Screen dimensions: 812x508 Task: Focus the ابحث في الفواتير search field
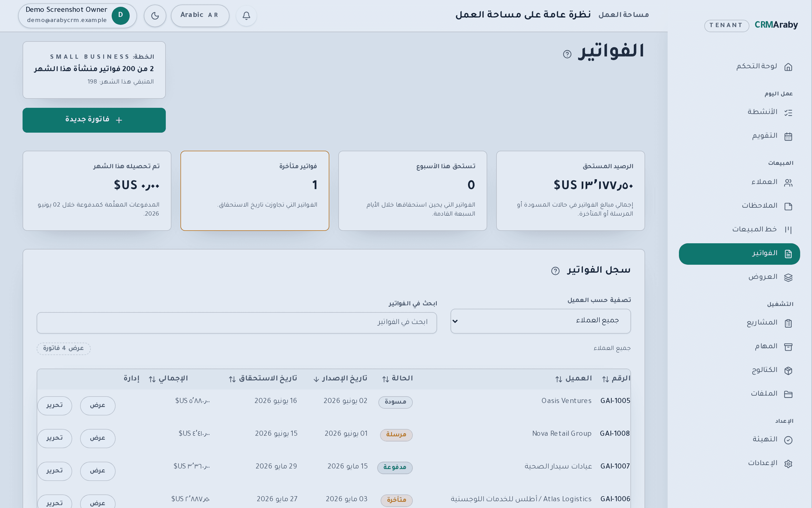pyautogui.click(x=237, y=323)
